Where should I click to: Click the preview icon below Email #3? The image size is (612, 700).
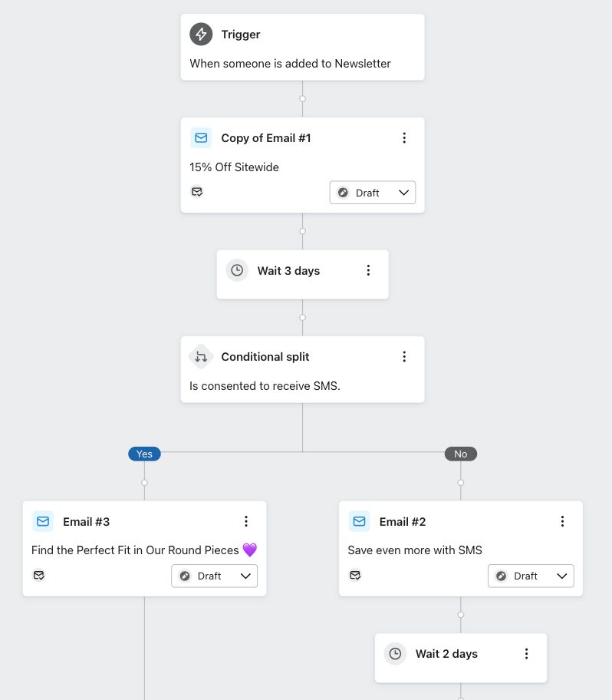point(39,575)
